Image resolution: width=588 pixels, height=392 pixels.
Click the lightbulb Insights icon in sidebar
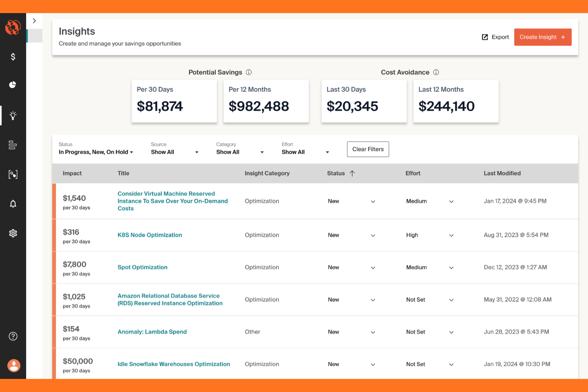(x=13, y=115)
